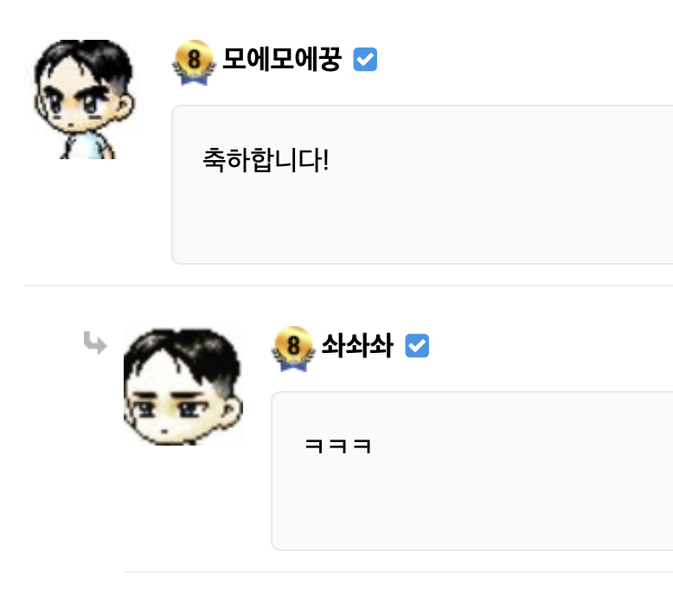Click the close-up face avatar in the reply
673x616 pixels.
point(183,387)
